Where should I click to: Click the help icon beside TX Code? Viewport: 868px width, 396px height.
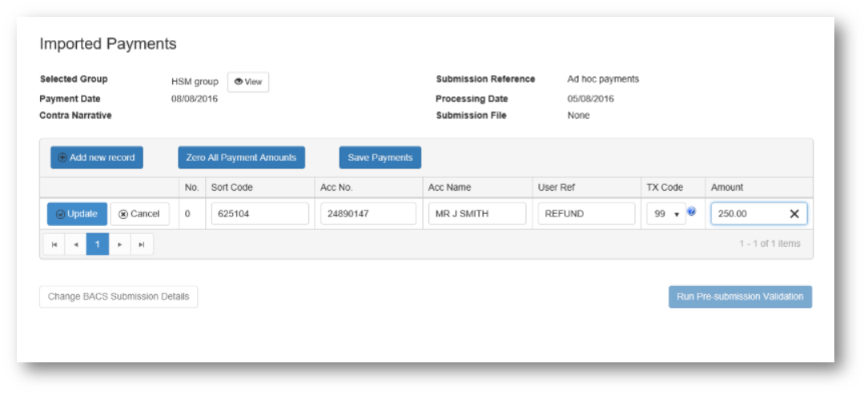pos(692,212)
